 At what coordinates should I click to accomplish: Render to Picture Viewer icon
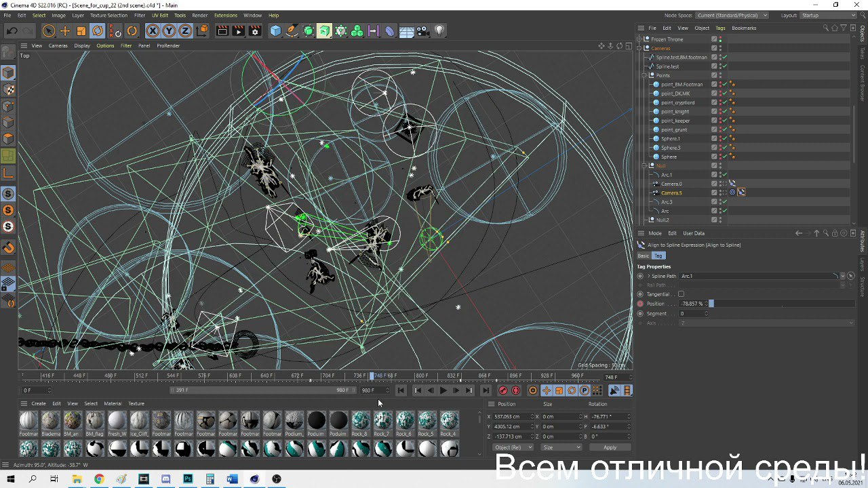tap(238, 30)
